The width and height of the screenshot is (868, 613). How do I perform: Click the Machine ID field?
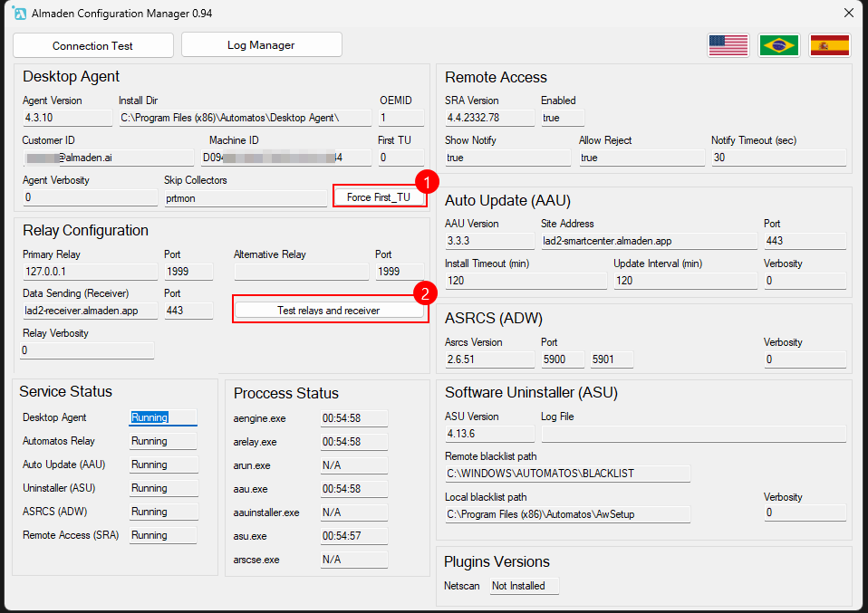coord(285,158)
